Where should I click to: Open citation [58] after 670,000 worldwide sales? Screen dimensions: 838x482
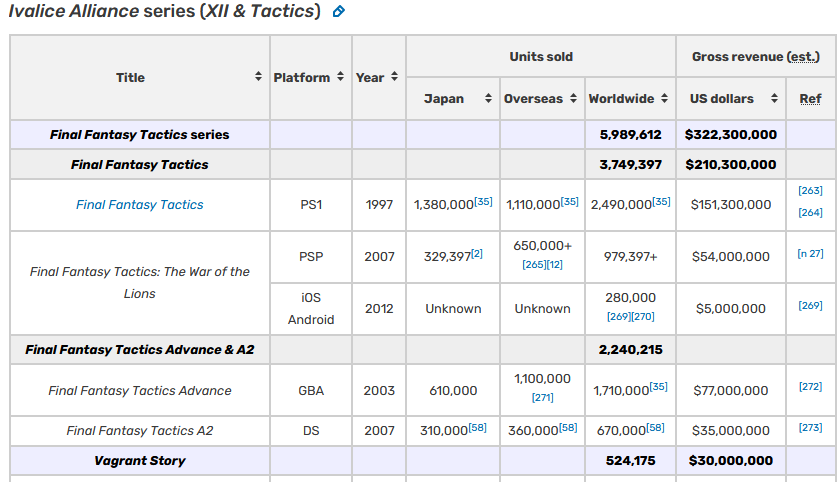coord(655,427)
